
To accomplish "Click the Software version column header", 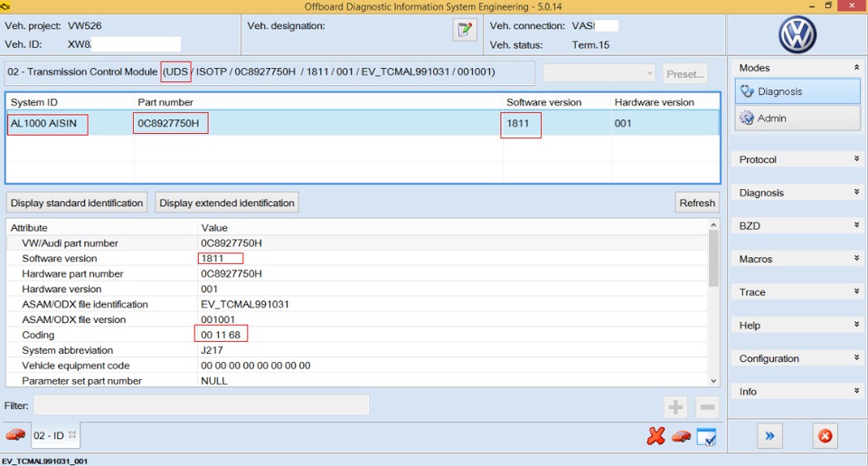I will coord(543,102).
